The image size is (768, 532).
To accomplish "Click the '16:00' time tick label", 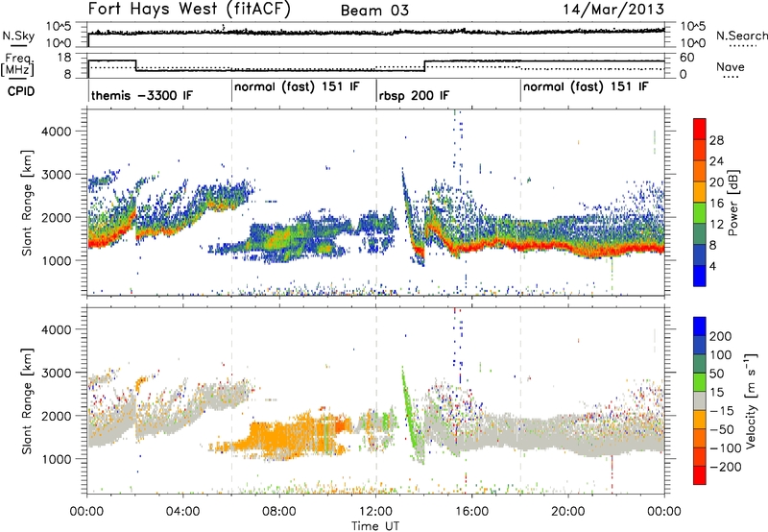I will [x=471, y=512].
